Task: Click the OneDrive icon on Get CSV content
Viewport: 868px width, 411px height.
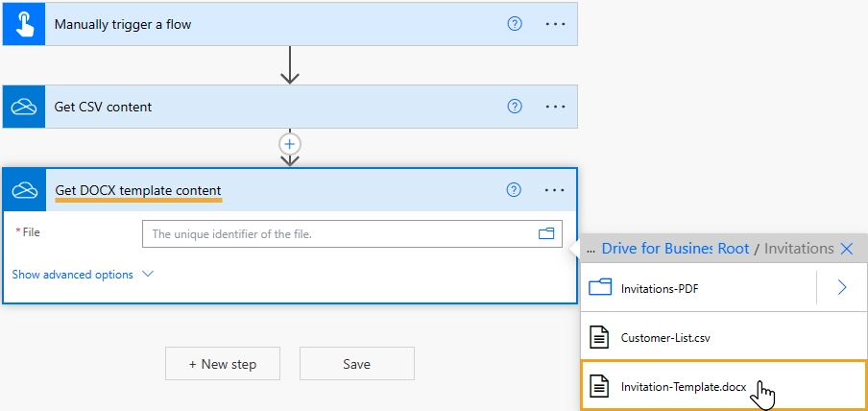Action: click(24, 107)
